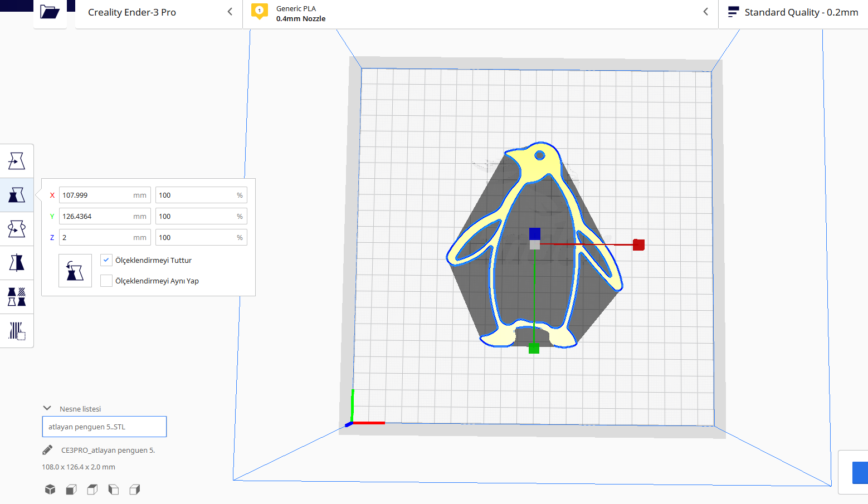Viewport: 868px width, 504px height.
Task: Switch to right view cube icon
Action: click(135, 490)
